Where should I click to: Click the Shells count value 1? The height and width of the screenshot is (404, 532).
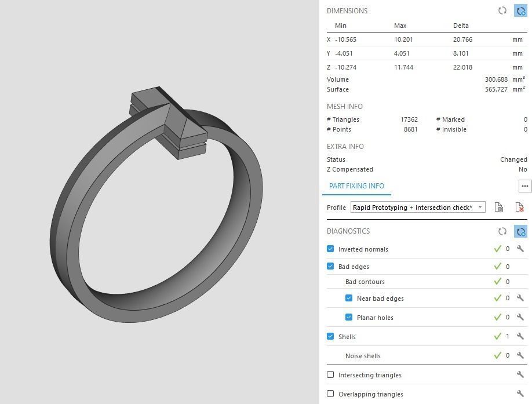(x=508, y=336)
